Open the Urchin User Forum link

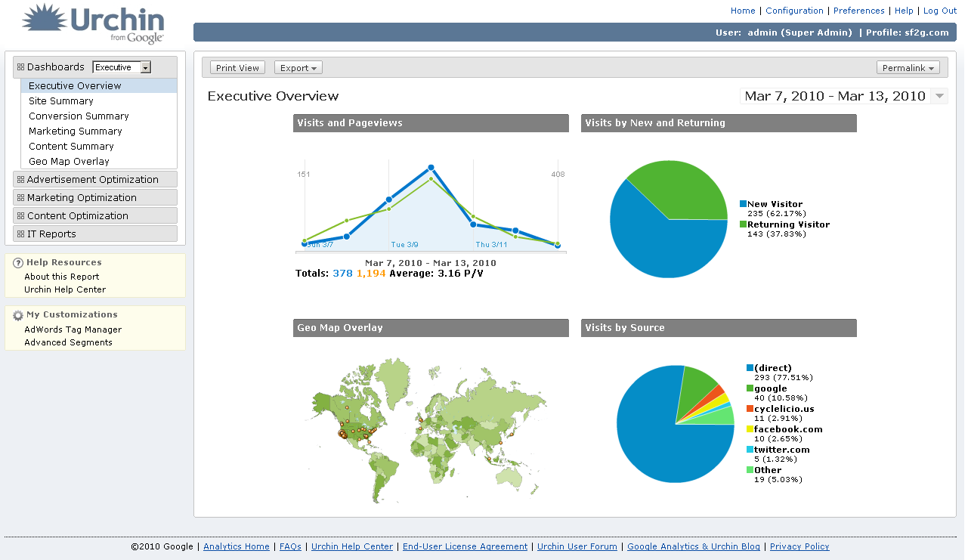(577, 546)
